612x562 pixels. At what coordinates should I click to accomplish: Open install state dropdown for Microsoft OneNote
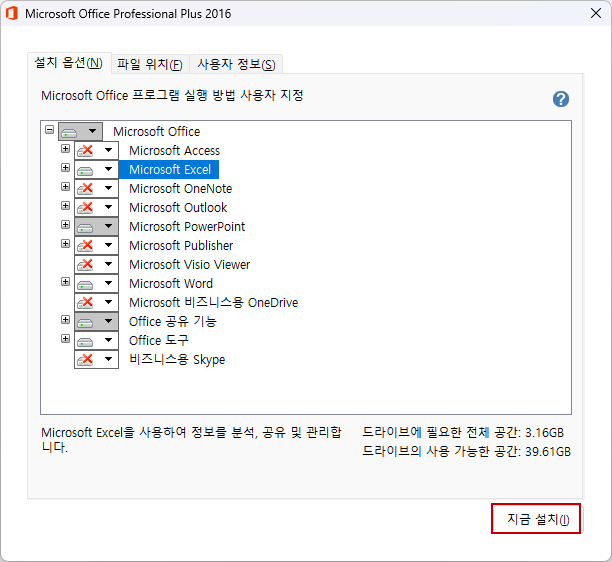(x=96, y=189)
